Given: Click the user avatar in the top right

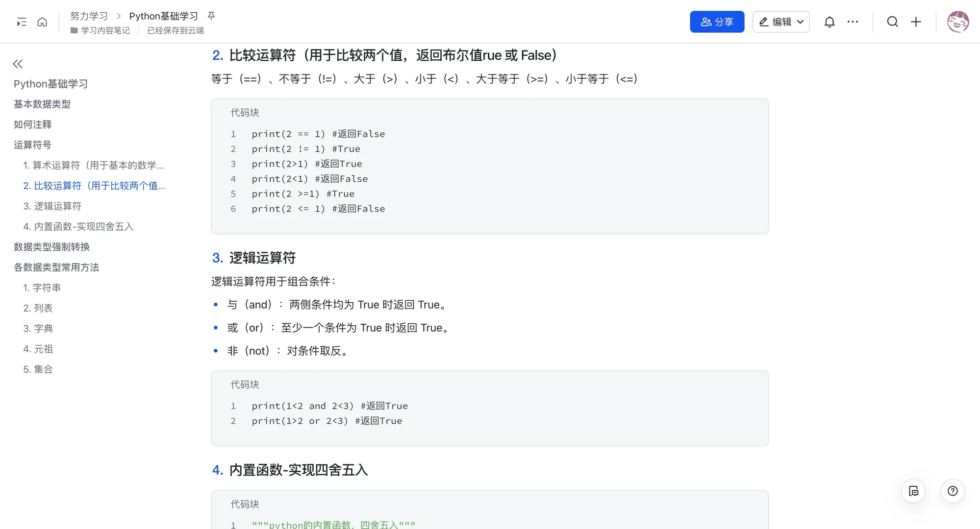Looking at the screenshot, I should tap(957, 22).
